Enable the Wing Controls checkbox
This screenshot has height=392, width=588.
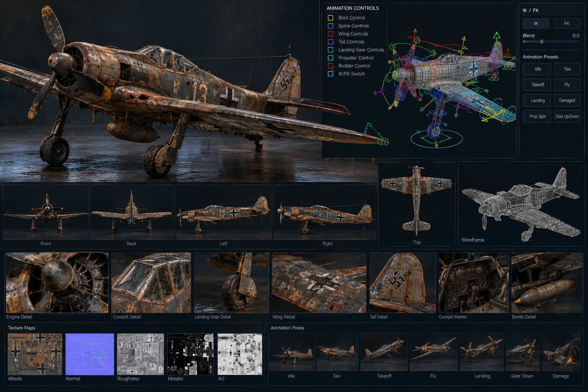tap(330, 34)
